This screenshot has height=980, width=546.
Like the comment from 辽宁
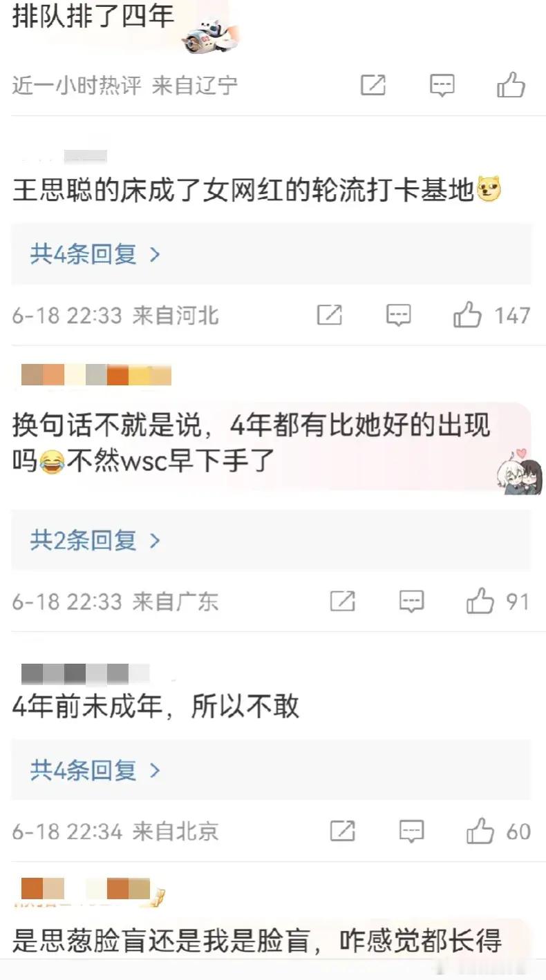point(511,85)
